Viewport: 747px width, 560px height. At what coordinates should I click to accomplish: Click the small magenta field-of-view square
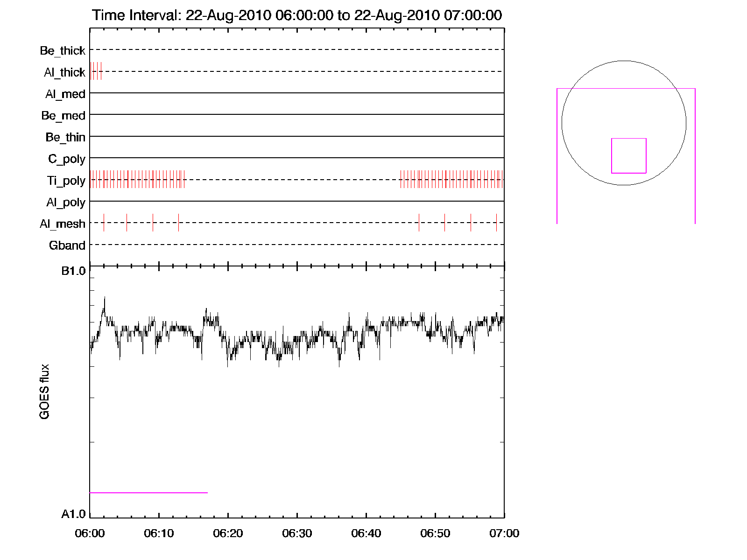pos(629,156)
